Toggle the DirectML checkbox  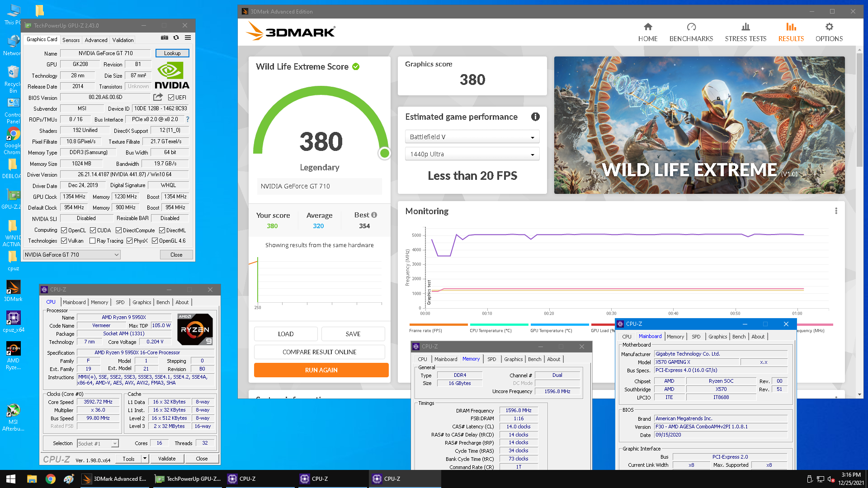pyautogui.click(x=162, y=230)
